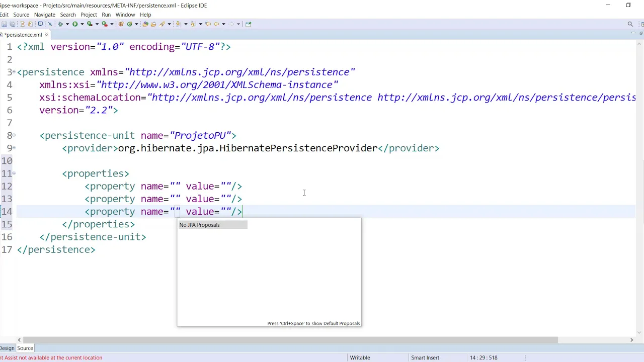644x362 pixels.
Task: Open the Source menu
Action: coord(21,15)
